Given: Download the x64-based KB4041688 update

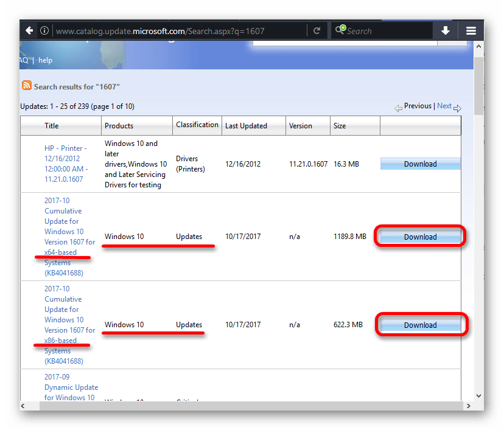Looking at the screenshot, I should click(x=420, y=237).
